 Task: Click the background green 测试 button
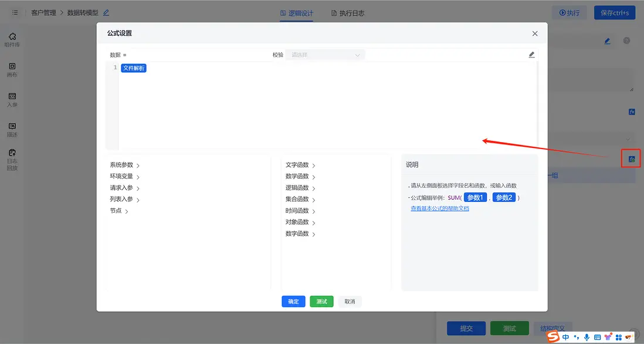509,328
